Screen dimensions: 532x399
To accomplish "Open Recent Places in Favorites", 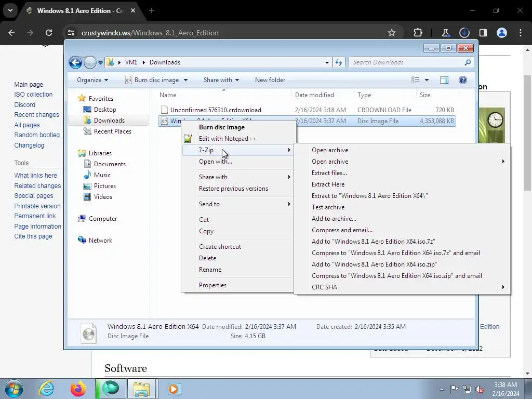I will (x=112, y=131).
